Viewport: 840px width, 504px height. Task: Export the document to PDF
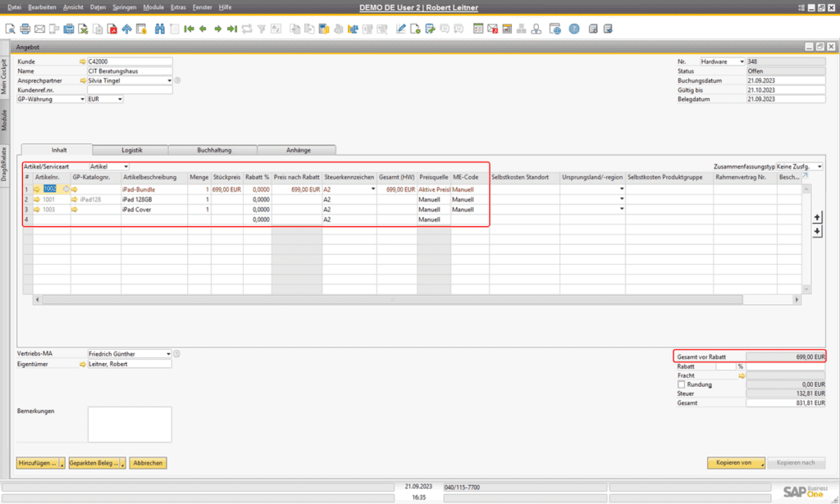pyautogui.click(x=112, y=29)
